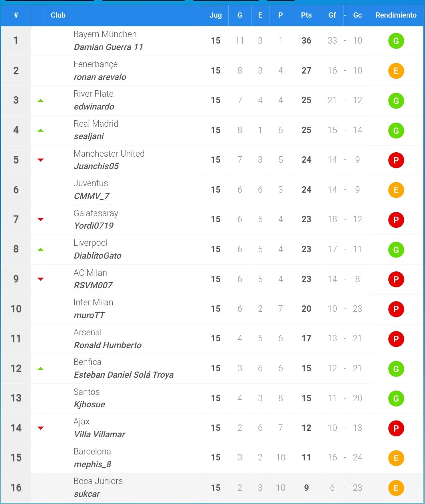425x504 pixels.
Task: Click the Gf goals-for column header
Action: [332, 15]
